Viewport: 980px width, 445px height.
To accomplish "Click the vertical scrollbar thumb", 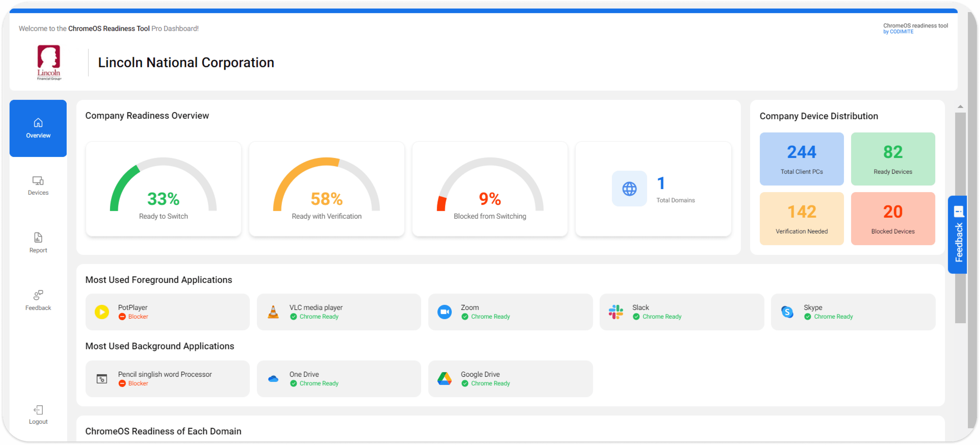I will tap(960, 218).
